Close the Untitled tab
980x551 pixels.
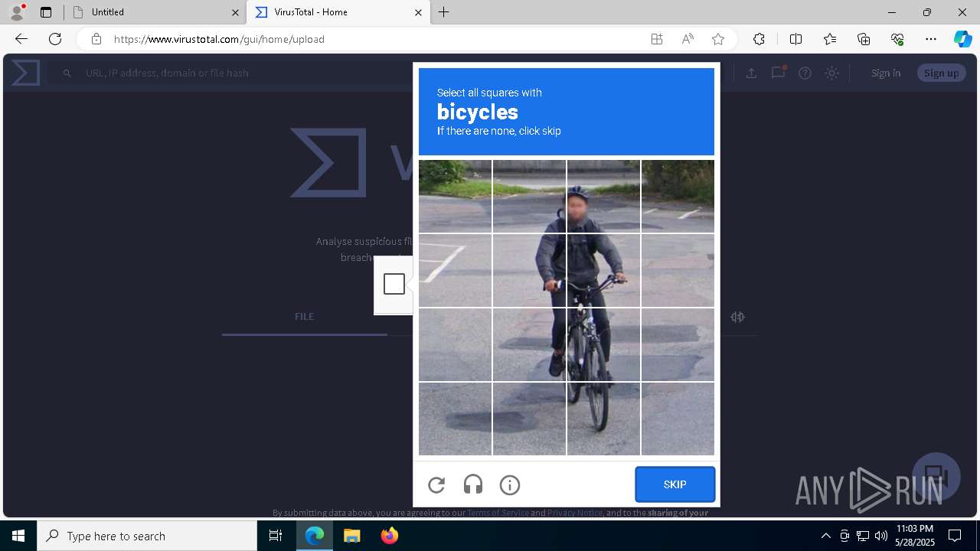235,12
